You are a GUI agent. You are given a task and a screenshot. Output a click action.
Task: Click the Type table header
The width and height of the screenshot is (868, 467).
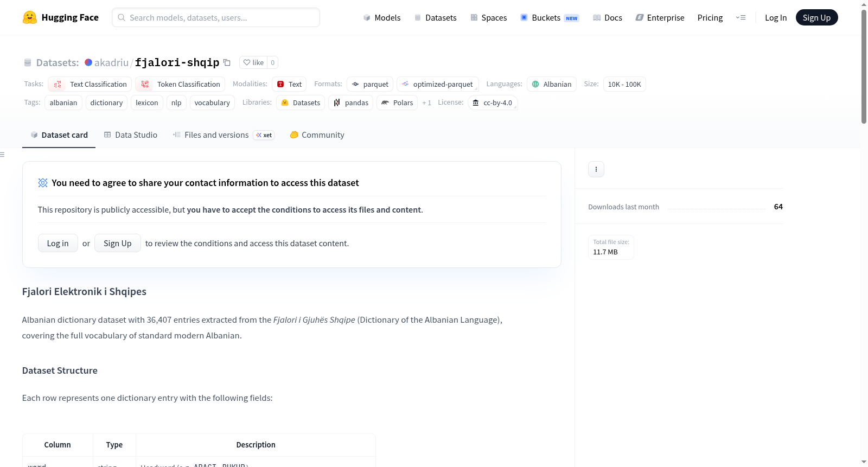[114, 445]
